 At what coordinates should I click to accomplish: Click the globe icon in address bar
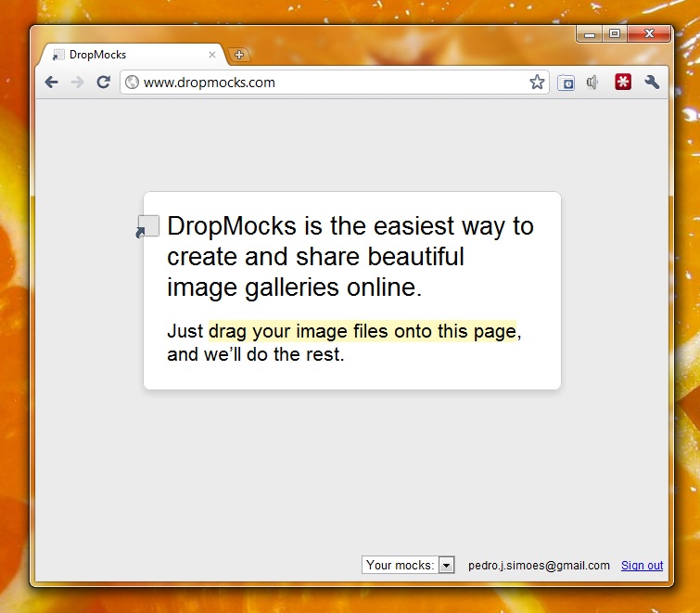[133, 83]
